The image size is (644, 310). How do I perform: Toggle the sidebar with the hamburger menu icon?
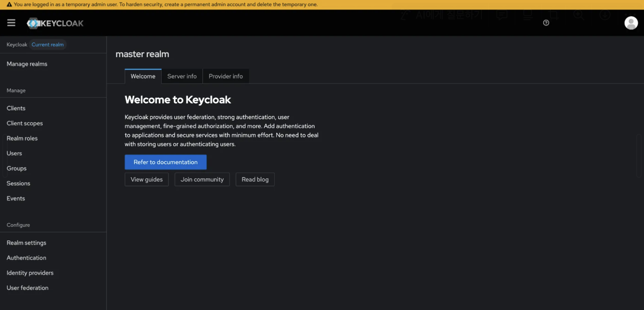pos(11,23)
